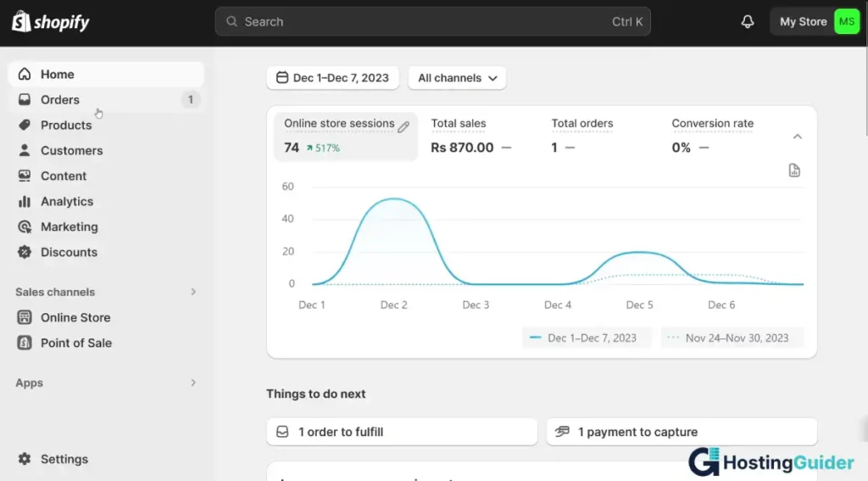Edit the Online store sessions metric pencil

tap(403, 127)
